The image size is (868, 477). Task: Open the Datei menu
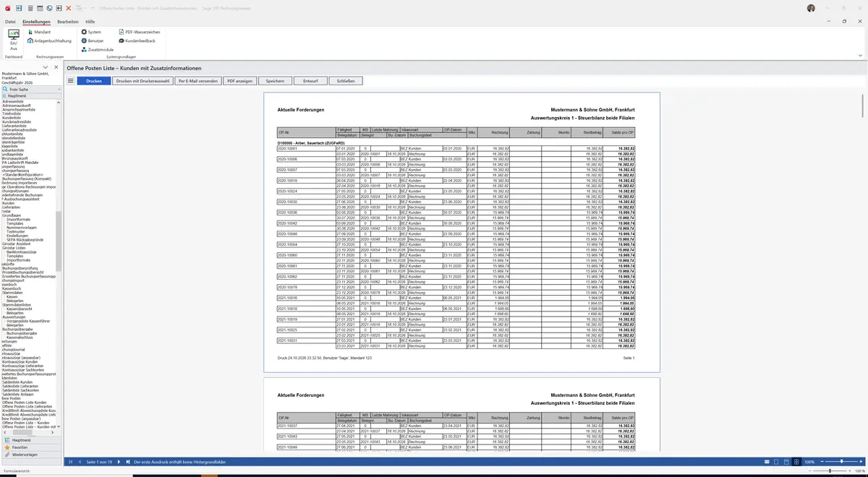(x=10, y=22)
